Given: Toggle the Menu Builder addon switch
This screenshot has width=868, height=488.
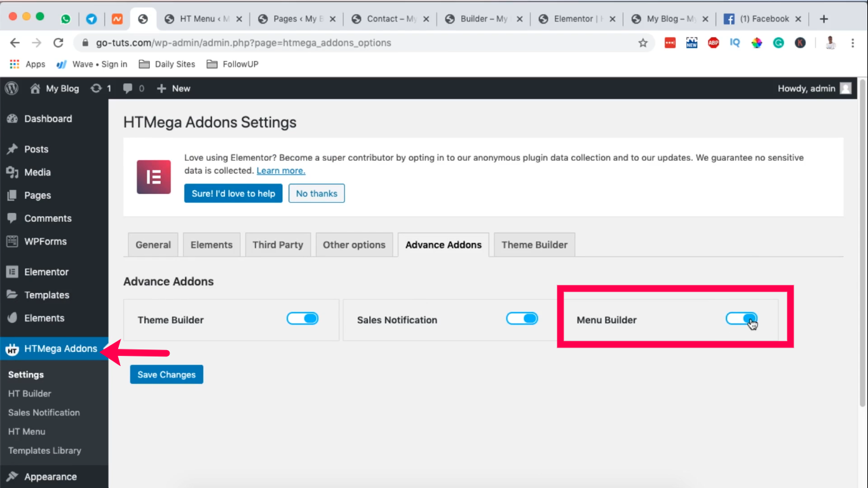Looking at the screenshot, I should click(x=742, y=318).
